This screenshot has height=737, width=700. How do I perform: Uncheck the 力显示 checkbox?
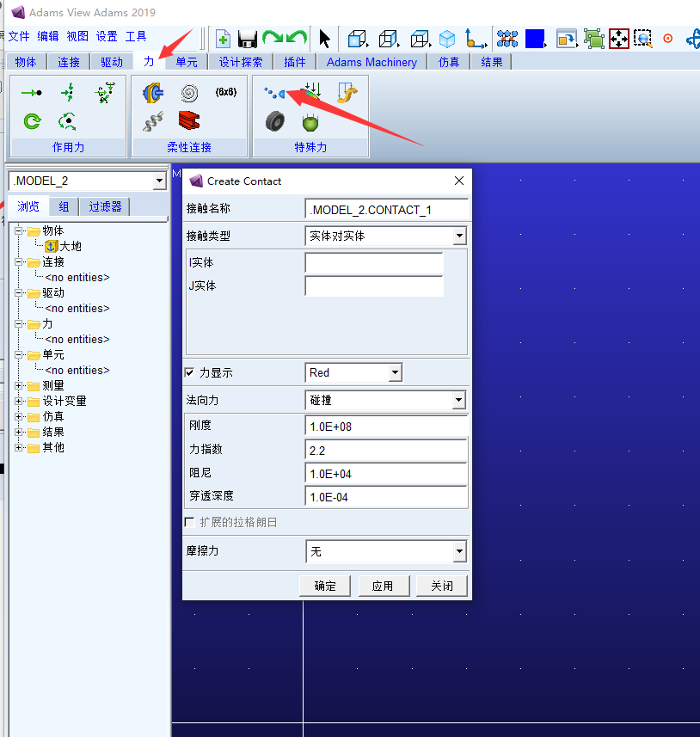189,372
